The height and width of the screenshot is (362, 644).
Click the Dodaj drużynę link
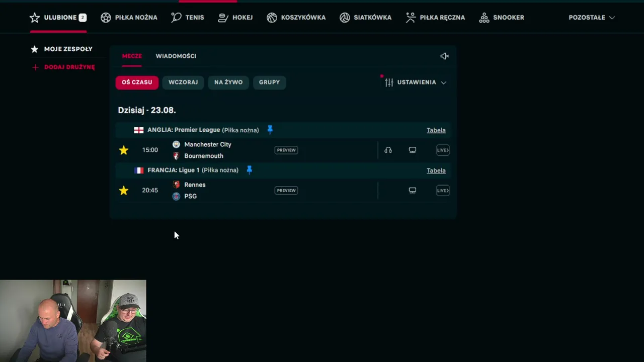(69, 67)
